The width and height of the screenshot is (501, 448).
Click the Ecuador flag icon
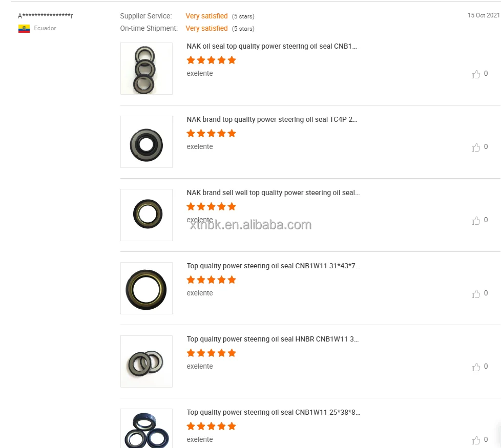pyautogui.click(x=24, y=29)
